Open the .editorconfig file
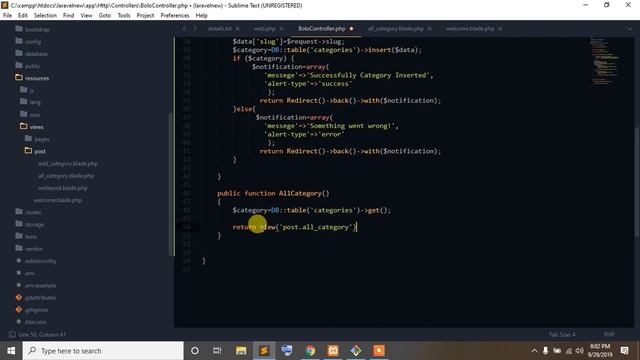The height and width of the screenshot is (360, 640). (36, 261)
